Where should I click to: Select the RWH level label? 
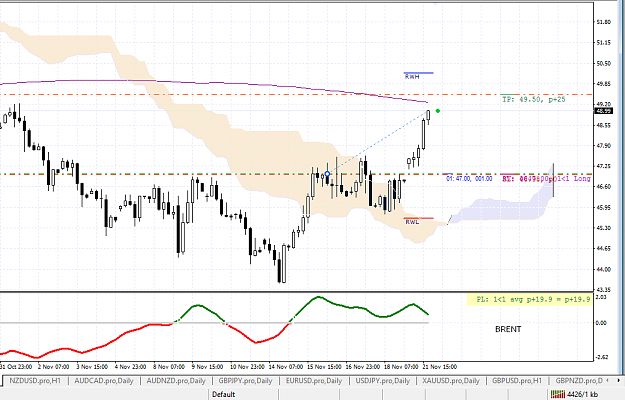pos(412,77)
